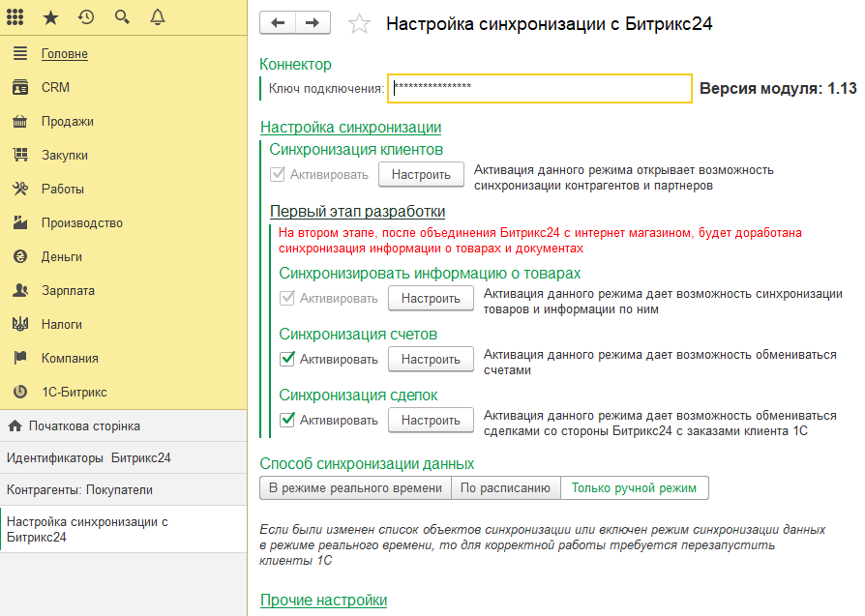Switch to Контрагенты: Покупатели tab
Screen dimensions: 865x616
tap(124, 489)
